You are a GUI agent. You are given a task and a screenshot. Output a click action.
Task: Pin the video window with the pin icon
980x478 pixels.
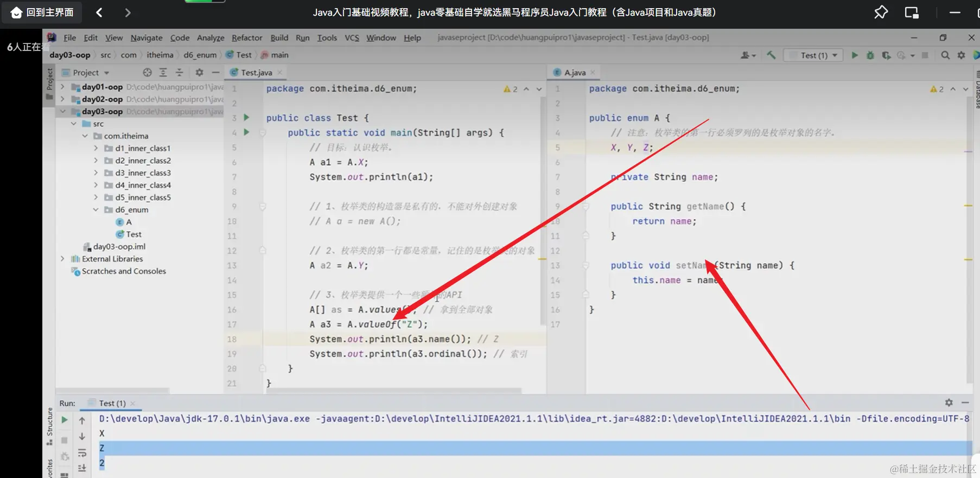pos(881,12)
